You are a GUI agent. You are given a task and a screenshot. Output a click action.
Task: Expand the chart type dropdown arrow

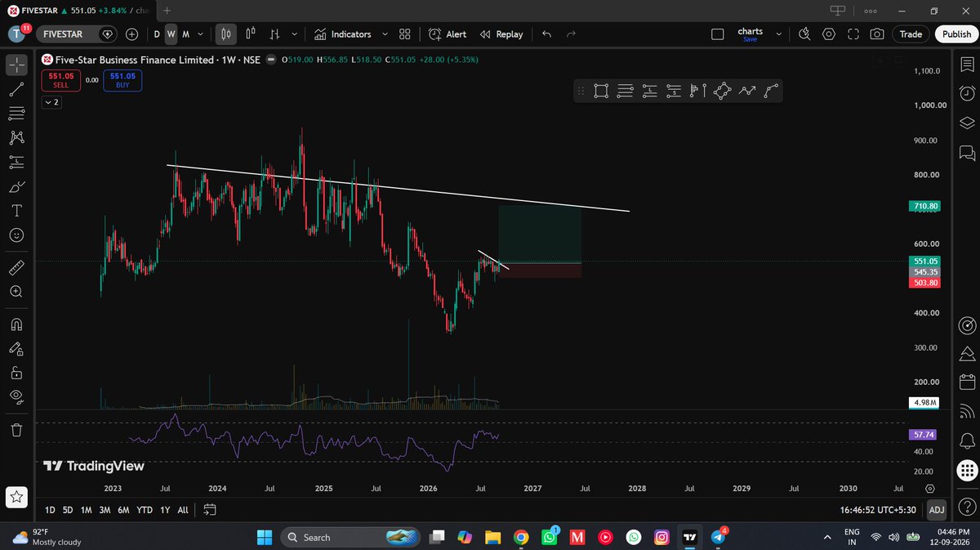[x=294, y=34]
